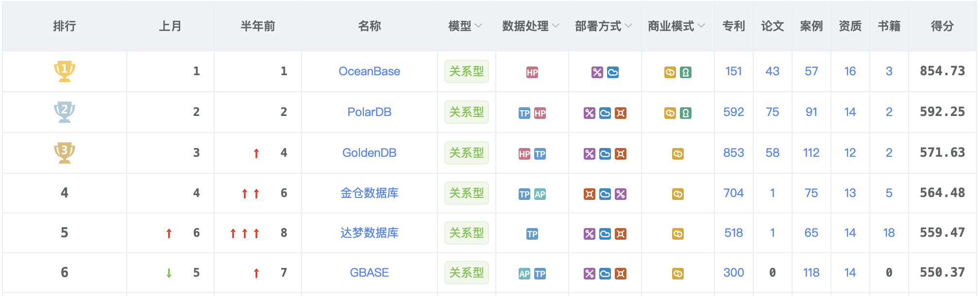Image resolution: width=980 pixels, height=296 pixels.
Task: Click the blue cloud deployment icon for PolarDB
Action: tap(605, 113)
